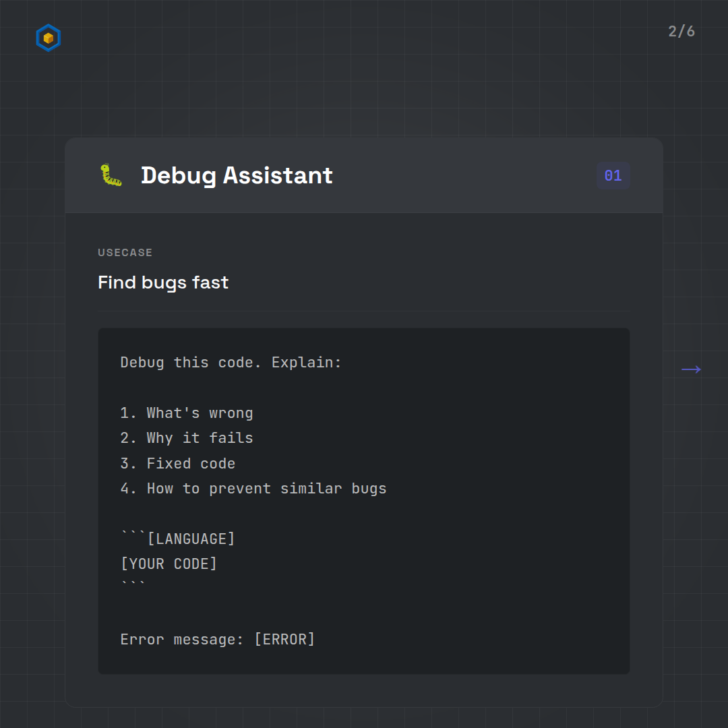Click the 'Debug this code. Explain:' line
The height and width of the screenshot is (728, 728).
tap(231, 363)
